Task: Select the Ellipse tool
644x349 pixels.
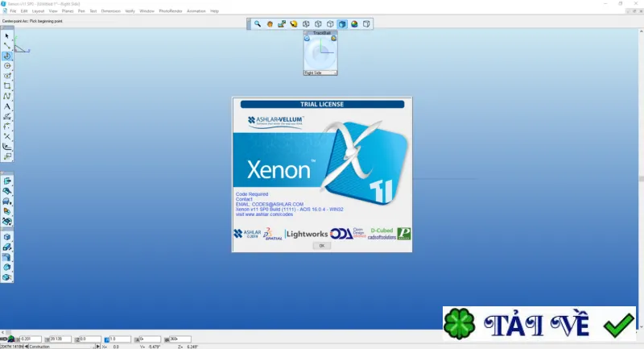Action: pos(7,76)
